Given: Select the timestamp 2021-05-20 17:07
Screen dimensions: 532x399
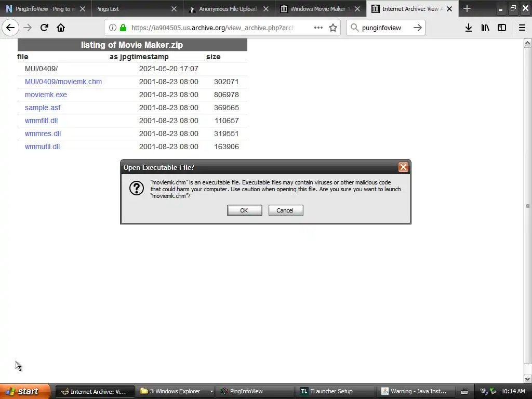Looking at the screenshot, I should click(169, 69).
